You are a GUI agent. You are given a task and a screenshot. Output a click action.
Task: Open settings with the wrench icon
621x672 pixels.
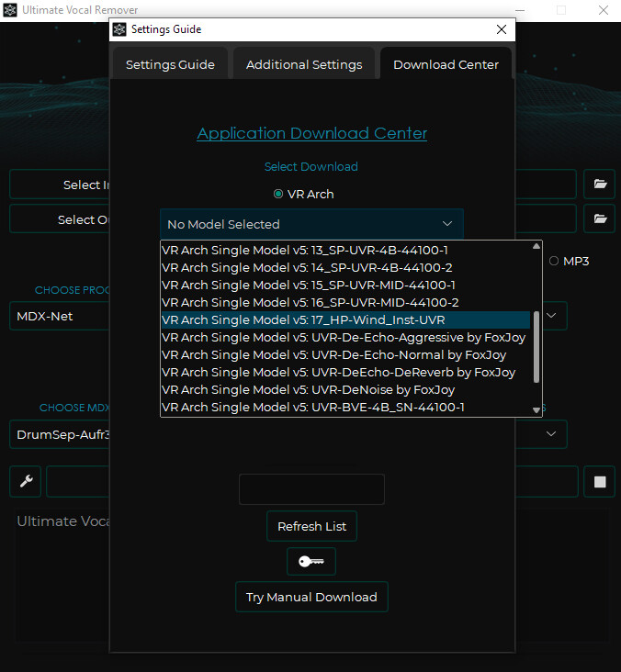point(26,481)
